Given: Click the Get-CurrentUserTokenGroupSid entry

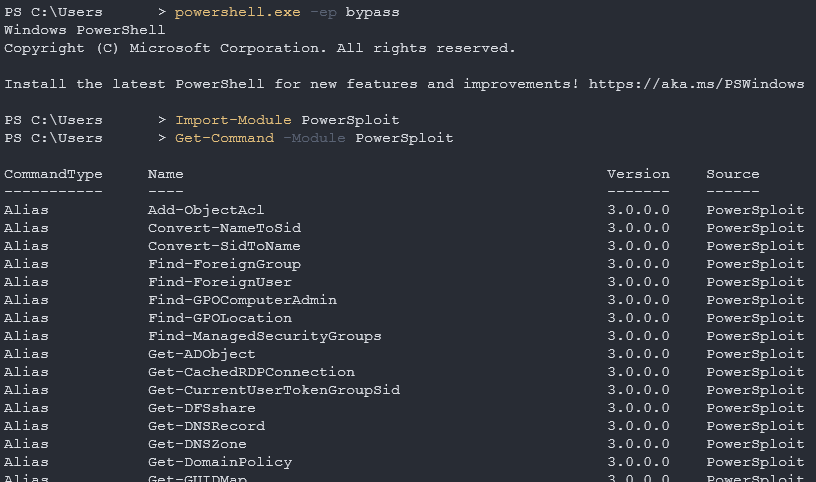Looking at the screenshot, I should (273, 390).
